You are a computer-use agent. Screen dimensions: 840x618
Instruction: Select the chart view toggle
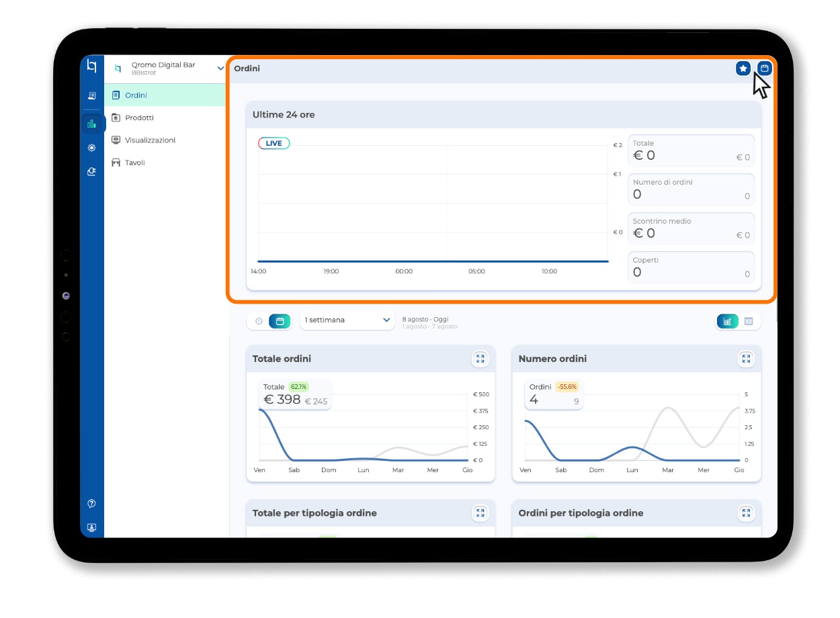pos(728,321)
